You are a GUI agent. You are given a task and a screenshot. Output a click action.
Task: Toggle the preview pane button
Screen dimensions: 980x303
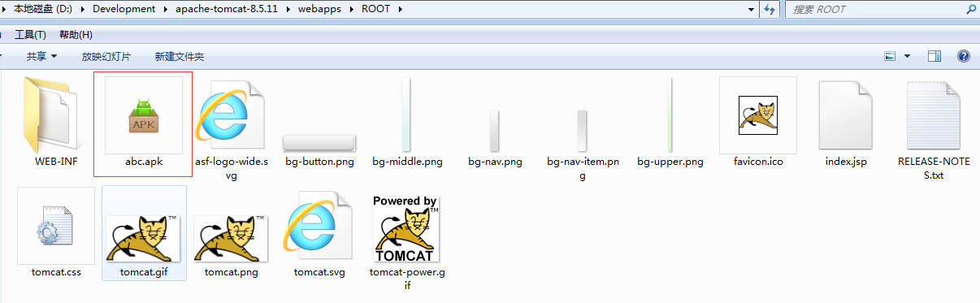(934, 56)
